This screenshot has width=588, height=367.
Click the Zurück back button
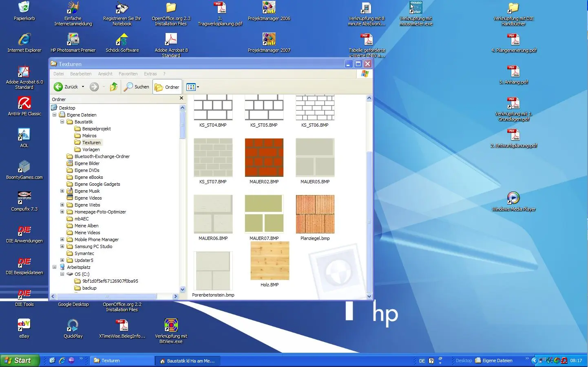coord(66,87)
